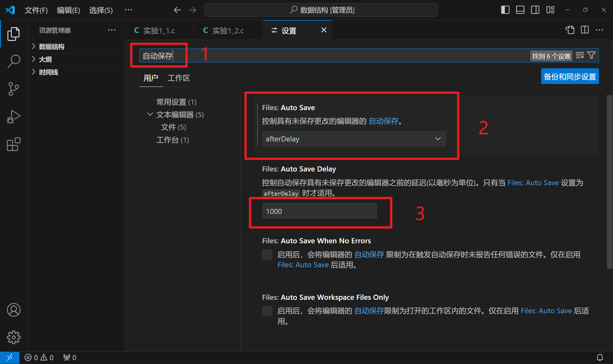Open settings JSON file icon

pos(570,30)
